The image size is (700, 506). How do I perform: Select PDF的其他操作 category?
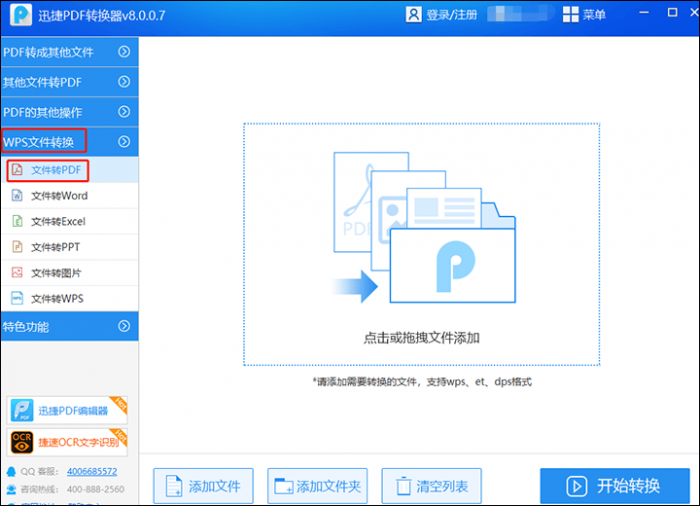pos(70,112)
